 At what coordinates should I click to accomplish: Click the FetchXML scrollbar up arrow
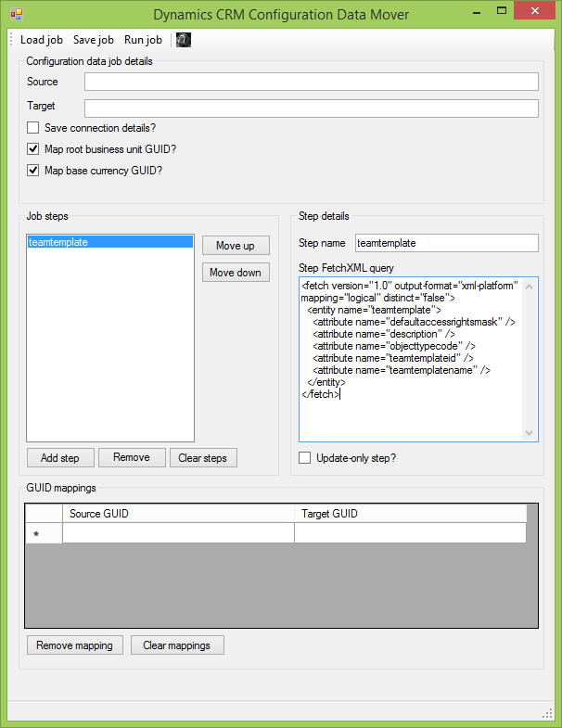coord(529,287)
